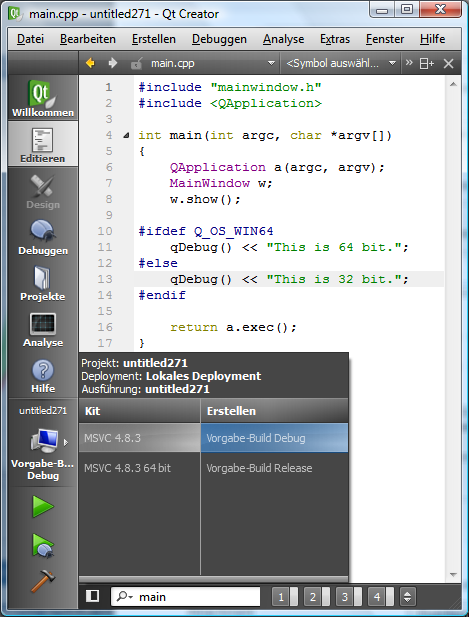The image size is (469, 617).
Task: Open the Extras menu
Action: [x=335, y=39]
